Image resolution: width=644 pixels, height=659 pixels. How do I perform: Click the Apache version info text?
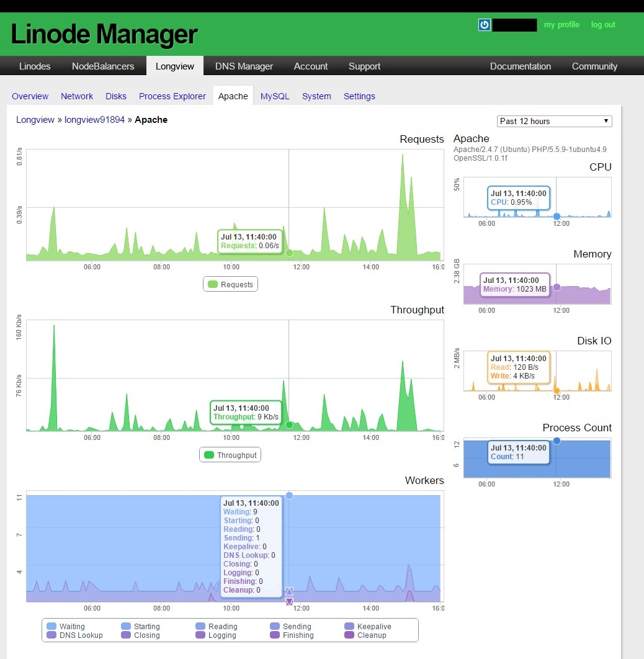[x=530, y=153]
